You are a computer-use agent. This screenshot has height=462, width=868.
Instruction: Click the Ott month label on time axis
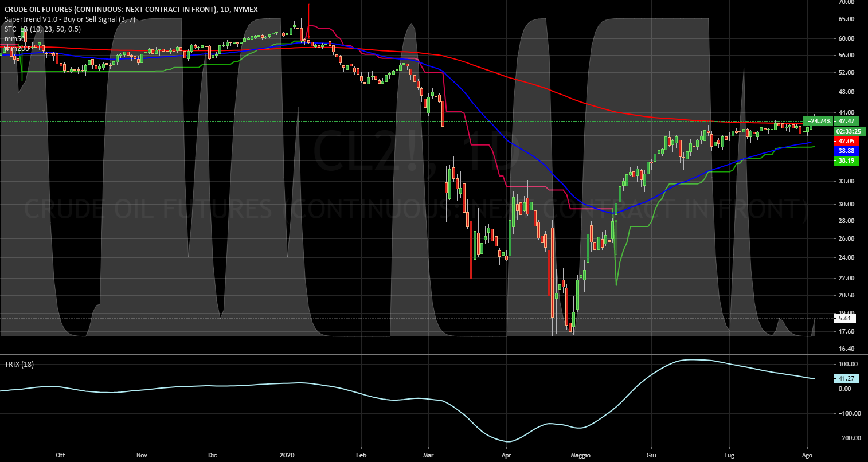[60, 456]
